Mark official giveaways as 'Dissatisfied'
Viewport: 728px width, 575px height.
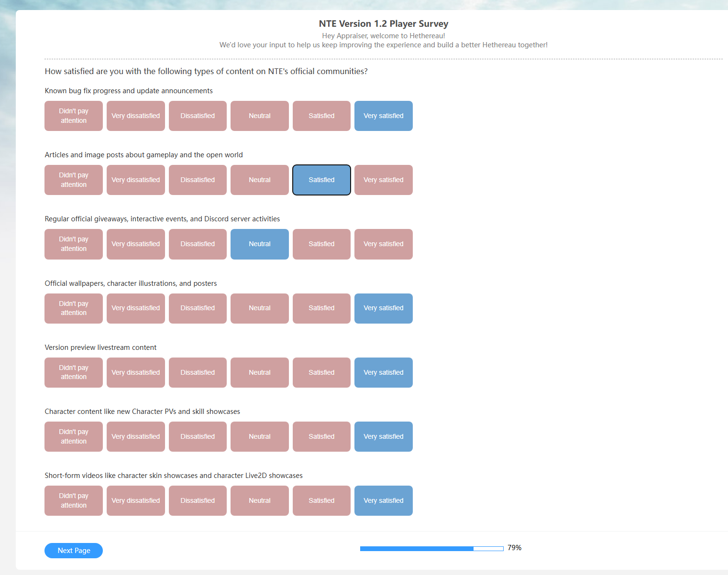tap(198, 244)
